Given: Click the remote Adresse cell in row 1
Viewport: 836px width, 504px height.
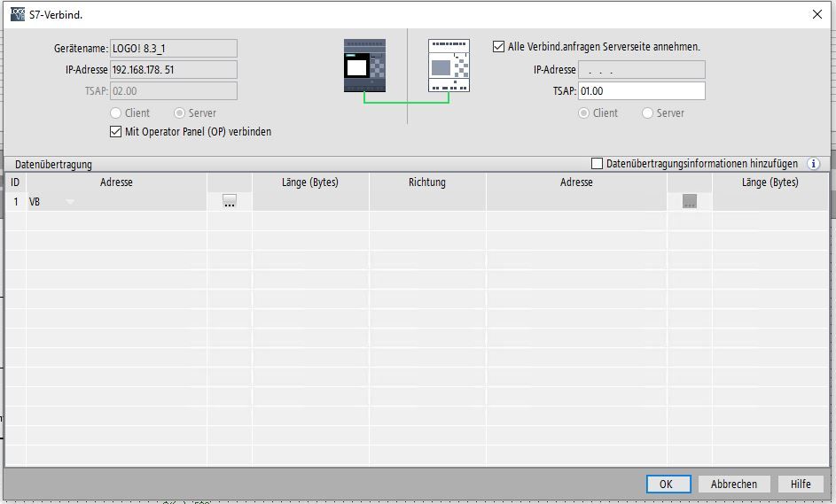Looking at the screenshot, I should 576,201.
